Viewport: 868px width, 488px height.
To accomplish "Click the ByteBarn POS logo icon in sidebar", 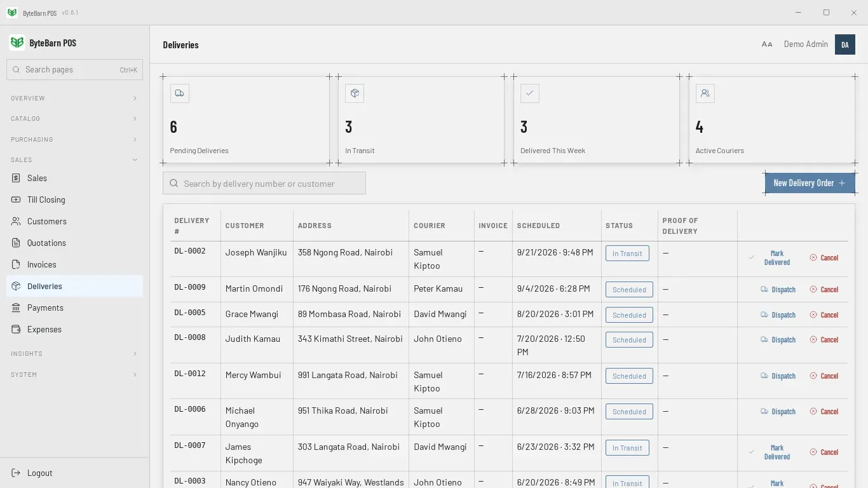I will click(x=17, y=43).
